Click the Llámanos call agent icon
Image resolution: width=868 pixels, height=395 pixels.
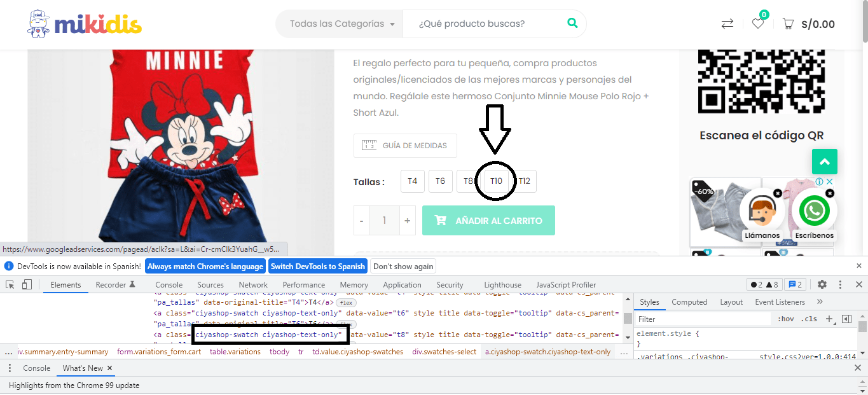[x=762, y=211]
